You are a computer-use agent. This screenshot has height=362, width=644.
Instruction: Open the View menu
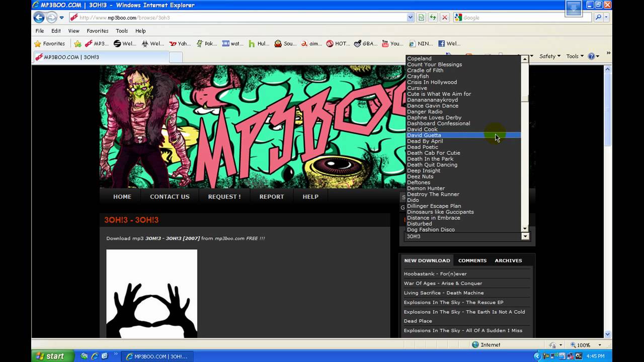coord(73,31)
